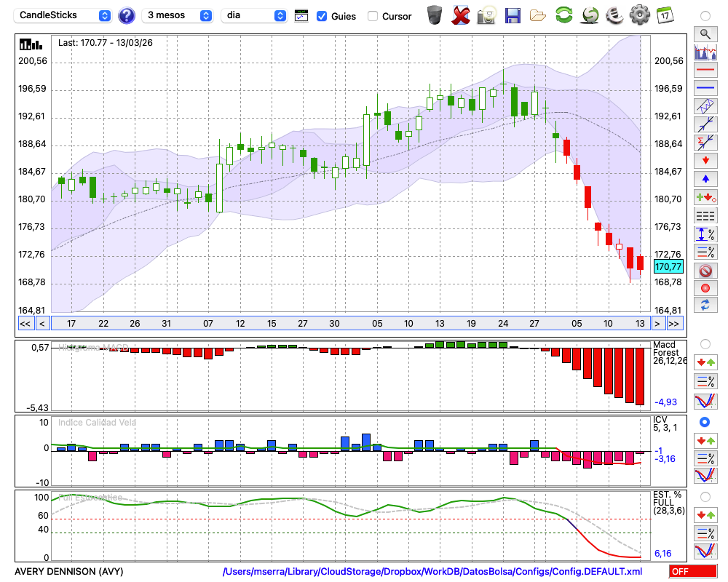Click the Last: 170.77 - 13/03/26 text
The image size is (728, 582).
pyautogui.click(x=105, y=43)
